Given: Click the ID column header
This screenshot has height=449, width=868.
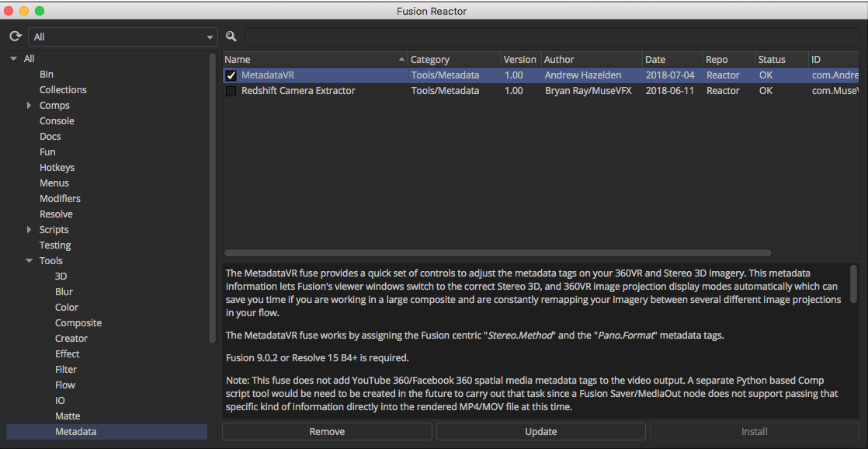Looking at the screenshot, I should coord(834,59).
